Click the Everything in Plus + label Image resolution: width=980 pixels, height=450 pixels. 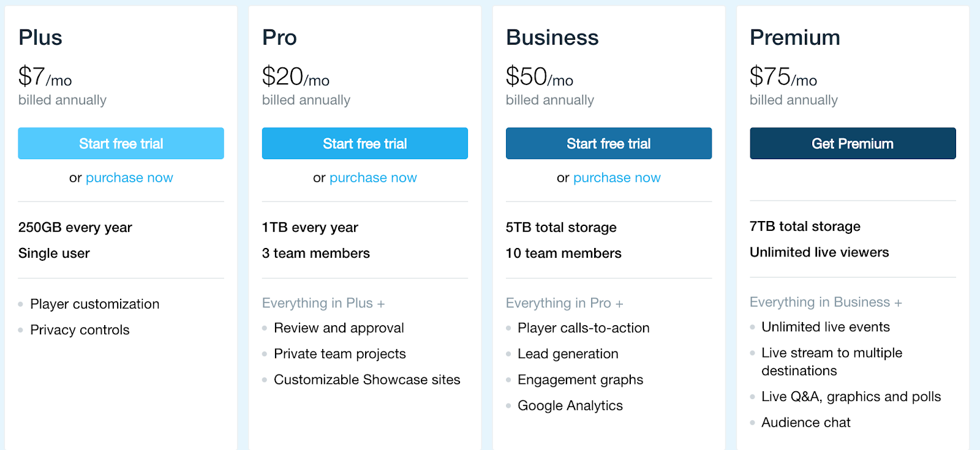pos(323,303)
